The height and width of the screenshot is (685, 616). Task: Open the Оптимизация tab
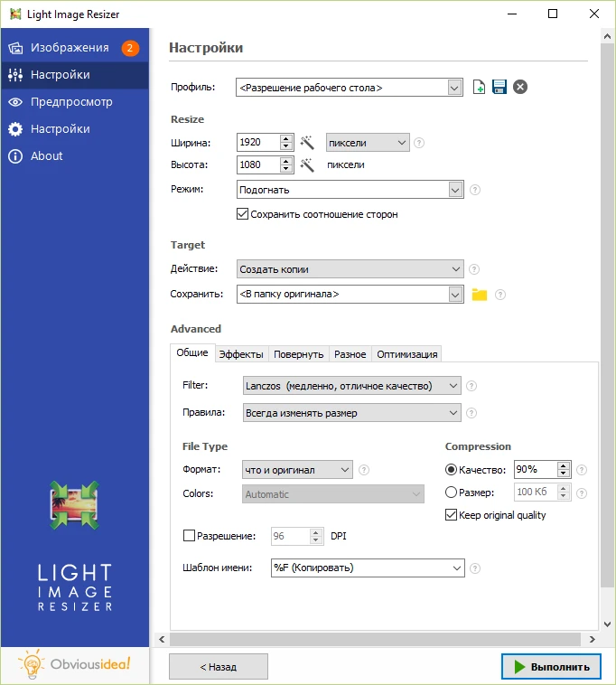point(407,354)
